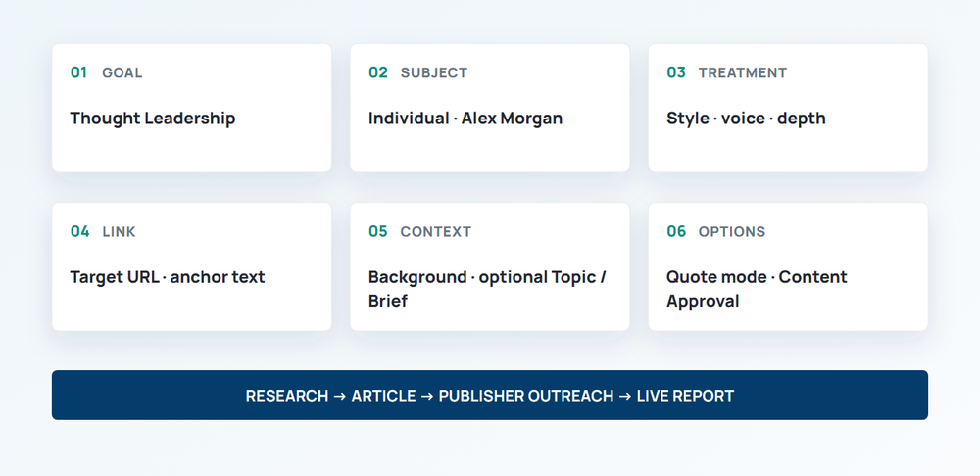Viewport: 980px width, 476px height.
Task: Click the OPTIONS label
Action: tap(731, 232)
